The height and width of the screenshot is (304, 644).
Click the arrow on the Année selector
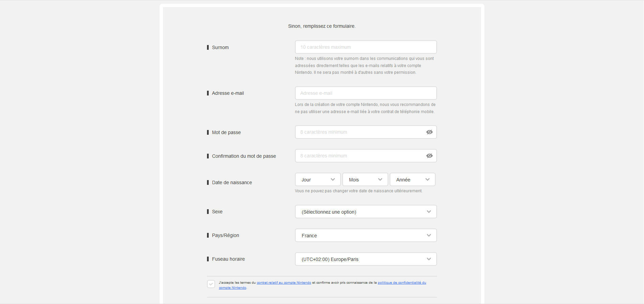click(428, 179)
